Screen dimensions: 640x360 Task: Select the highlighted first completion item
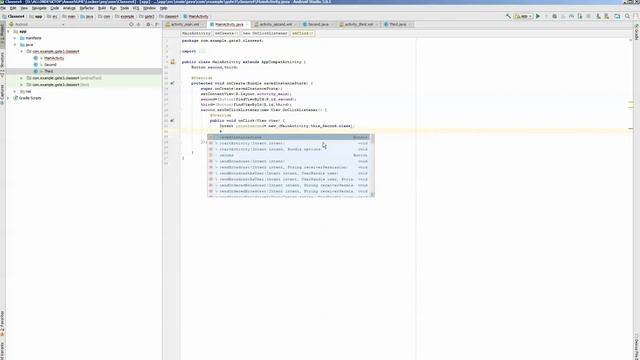[288, 137]
